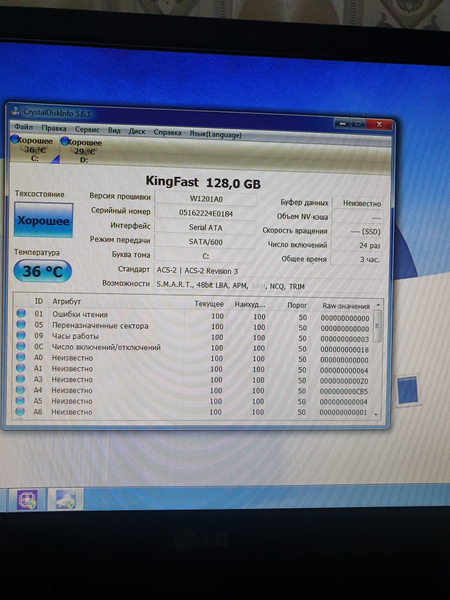This screenshot has height=600, width=450.
Task: Click the CrystalDiskInfo title bar icon
Action: [15, 111]
